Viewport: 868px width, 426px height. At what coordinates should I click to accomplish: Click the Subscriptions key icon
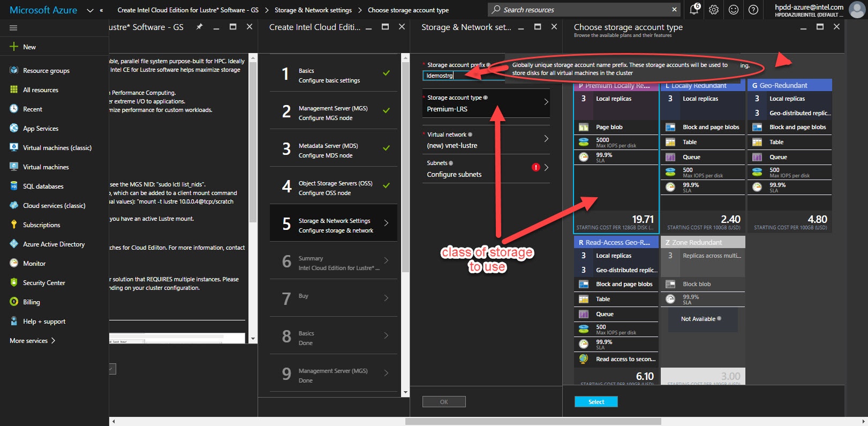[x=14, y=225]
